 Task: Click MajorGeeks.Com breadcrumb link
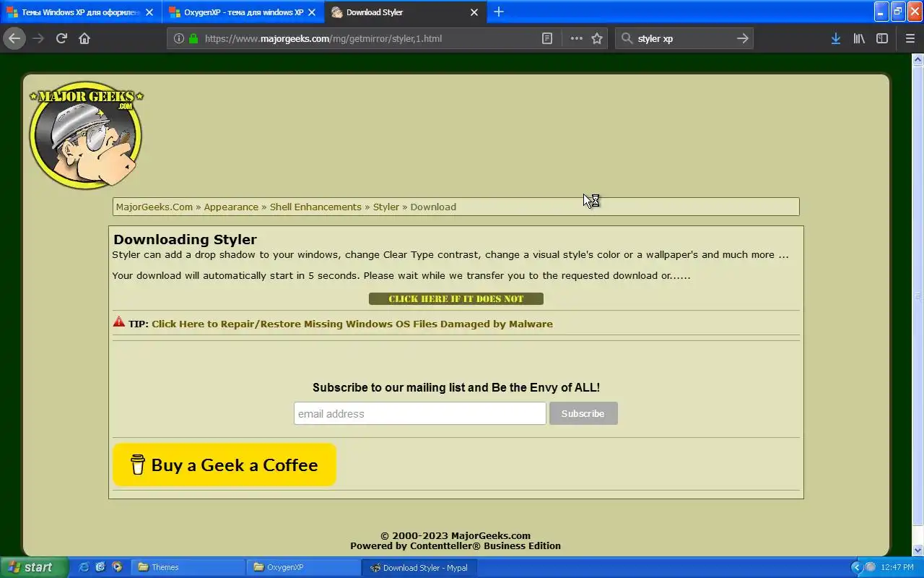tap(154, 207)
